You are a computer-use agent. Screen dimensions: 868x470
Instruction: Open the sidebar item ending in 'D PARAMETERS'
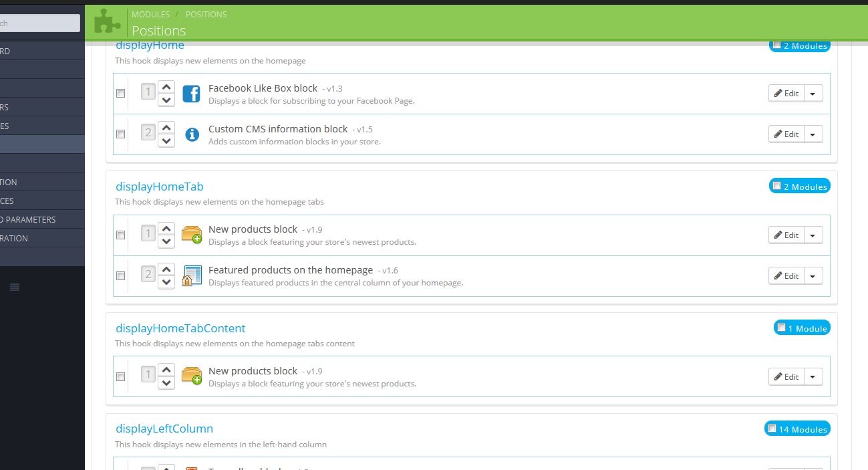pos(42,219)
